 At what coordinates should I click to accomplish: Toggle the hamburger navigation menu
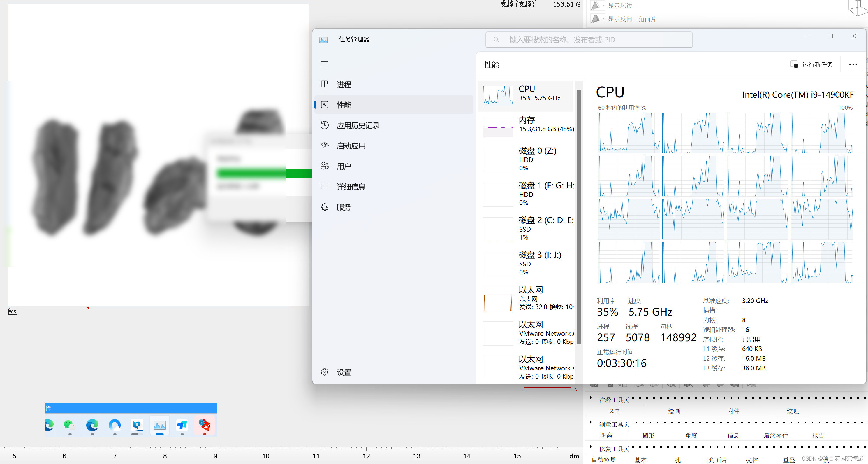325,64
